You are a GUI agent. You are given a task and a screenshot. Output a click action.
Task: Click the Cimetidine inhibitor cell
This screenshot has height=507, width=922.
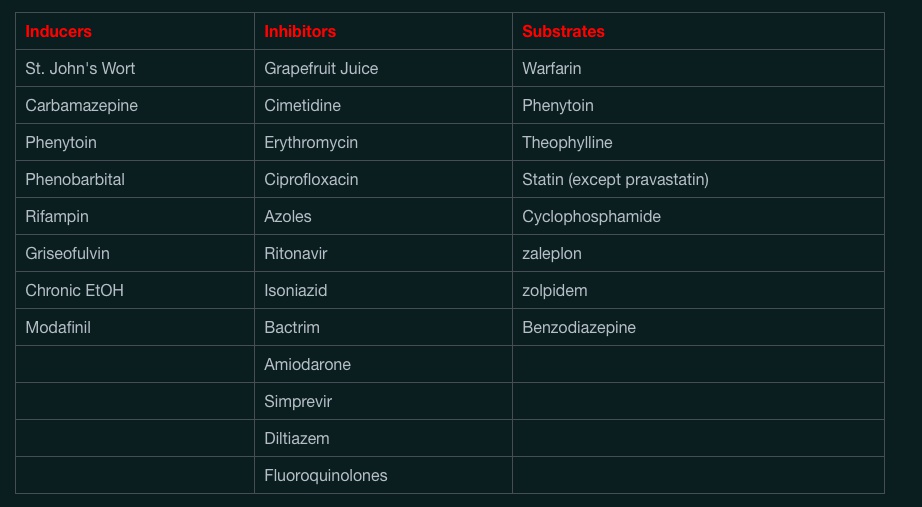click(302, 105)
